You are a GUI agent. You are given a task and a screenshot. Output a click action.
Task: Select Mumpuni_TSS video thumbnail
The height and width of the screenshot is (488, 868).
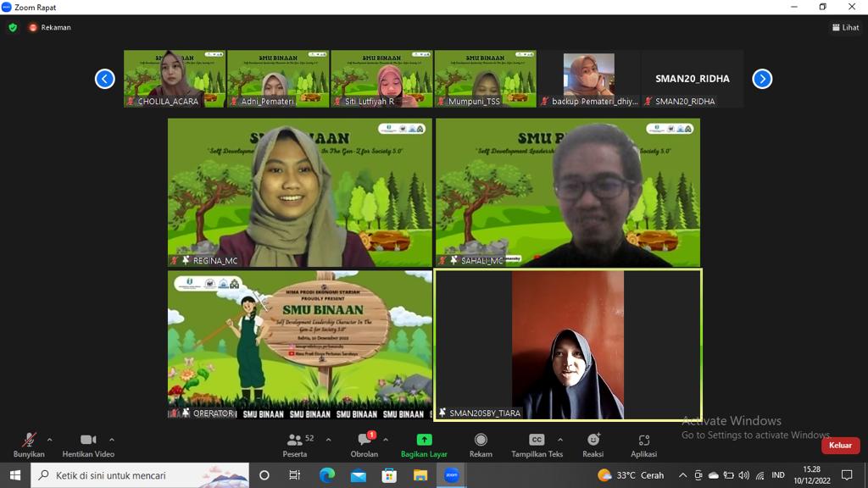tap(486, 79)
